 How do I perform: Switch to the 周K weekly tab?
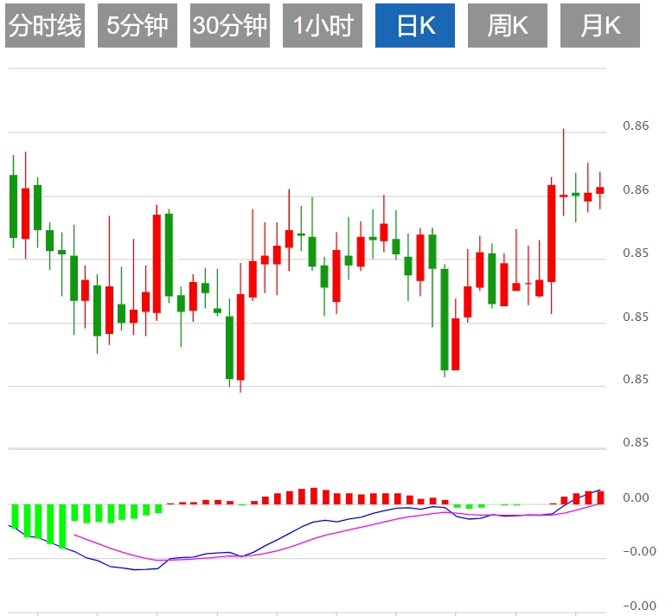coord(508,25)
